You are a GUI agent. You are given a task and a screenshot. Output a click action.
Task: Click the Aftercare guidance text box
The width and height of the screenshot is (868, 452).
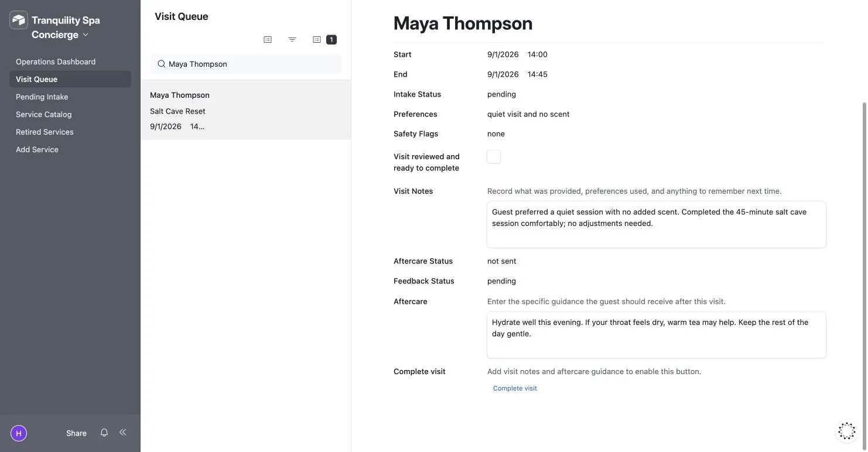(x=657, y=335)
